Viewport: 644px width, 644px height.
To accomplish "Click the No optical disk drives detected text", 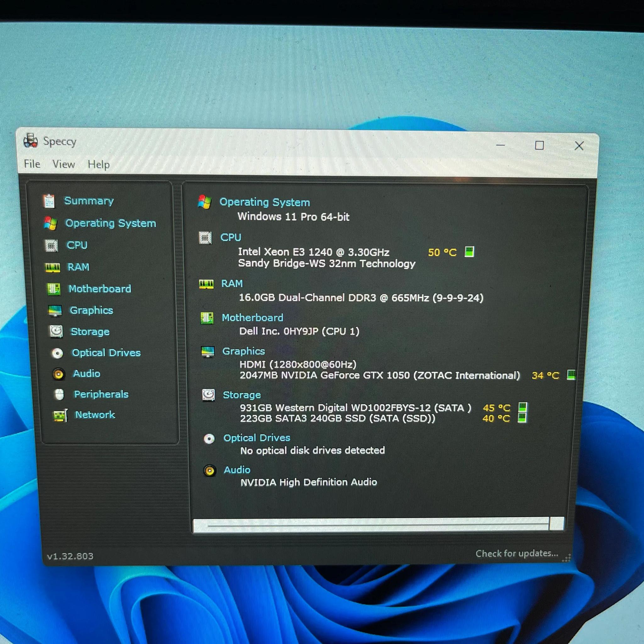I will click(313, 451).
